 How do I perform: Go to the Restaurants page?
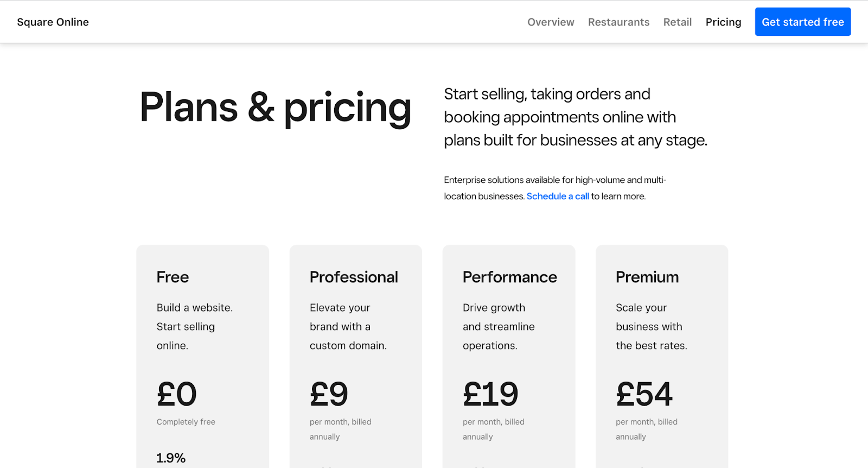[618, 22]
